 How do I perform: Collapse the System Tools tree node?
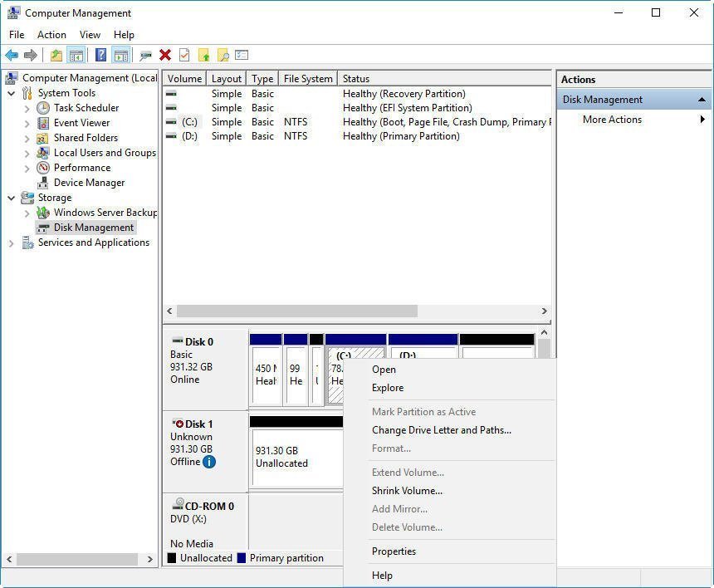click(12, 93)
